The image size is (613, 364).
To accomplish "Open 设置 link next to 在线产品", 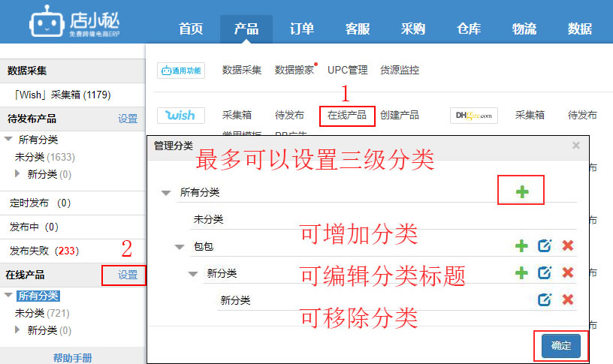I will (x=128, y=275).
